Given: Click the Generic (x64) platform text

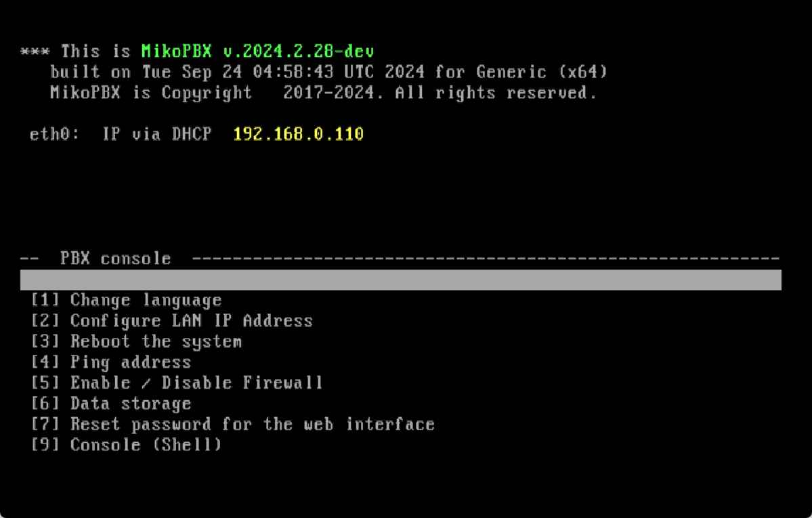Looking at the screenshot, I should [x=542, y=72].
